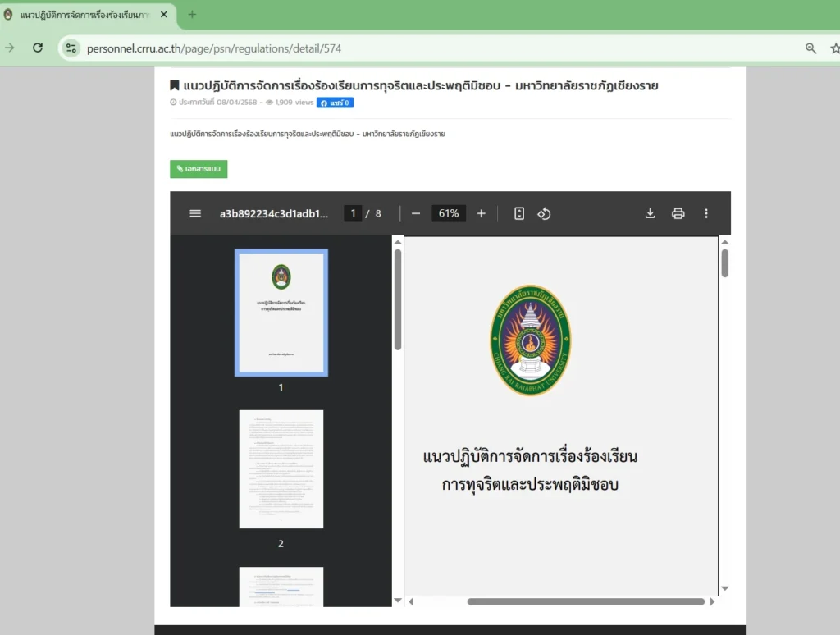Click the document scroll-down arrow
Image resolution: width=840 pixels, height=635 pixels.
coord(725,588)
